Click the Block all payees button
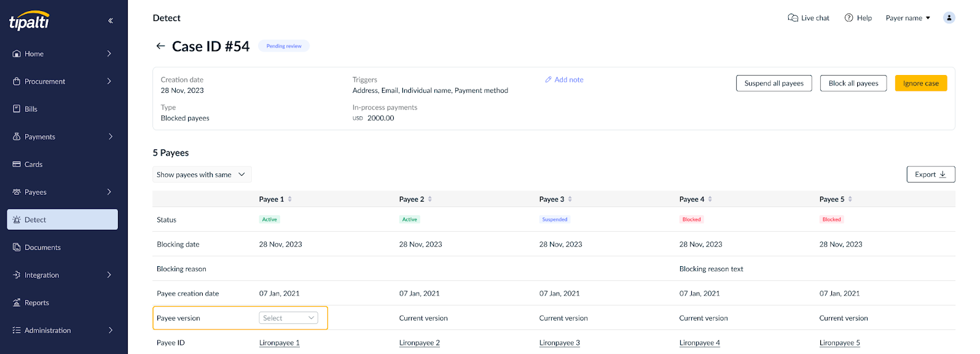 click(x=853, y=83)
